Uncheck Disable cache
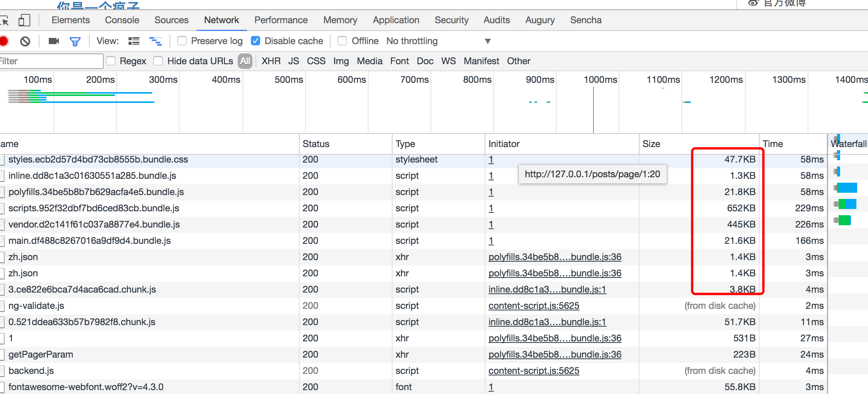Image resolution: width=868 pixels, height=394 pixels. click(256, 41)
